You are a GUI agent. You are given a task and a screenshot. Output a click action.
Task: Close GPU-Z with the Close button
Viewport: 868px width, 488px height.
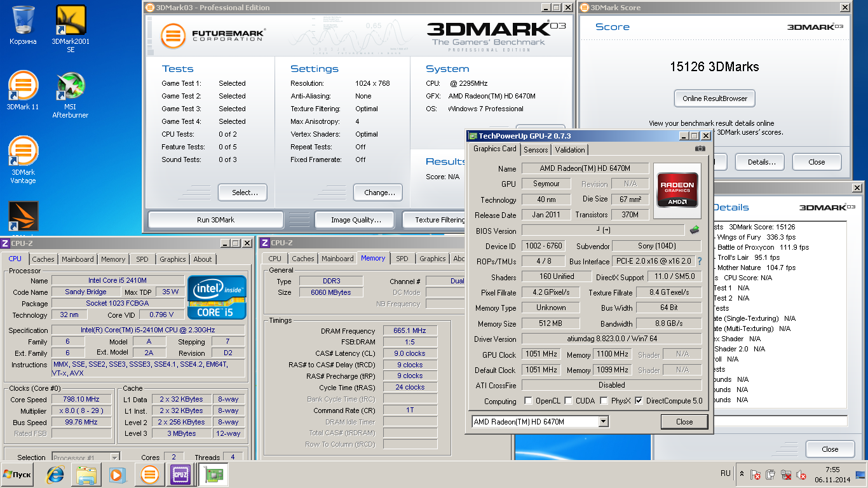click(684, 422)
